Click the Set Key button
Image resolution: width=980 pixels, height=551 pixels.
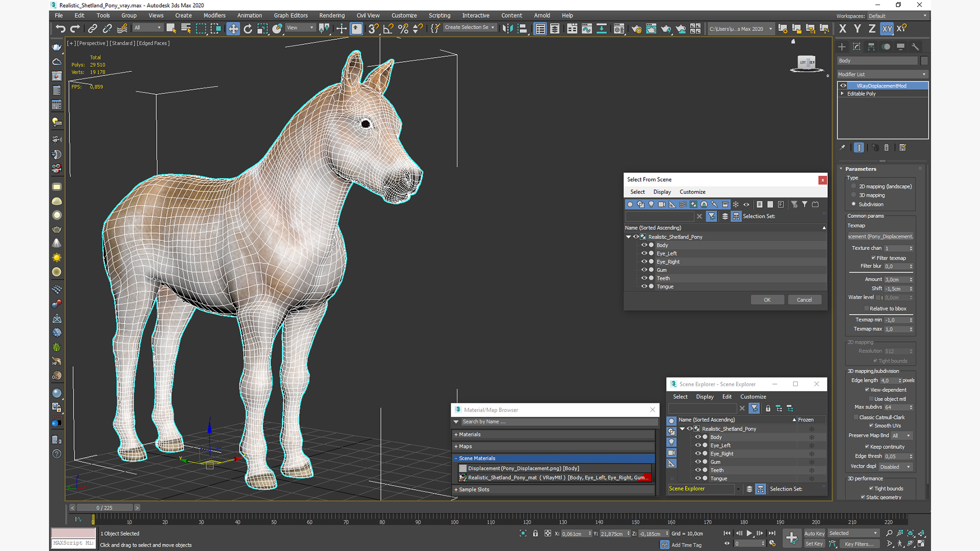[814, 544]
